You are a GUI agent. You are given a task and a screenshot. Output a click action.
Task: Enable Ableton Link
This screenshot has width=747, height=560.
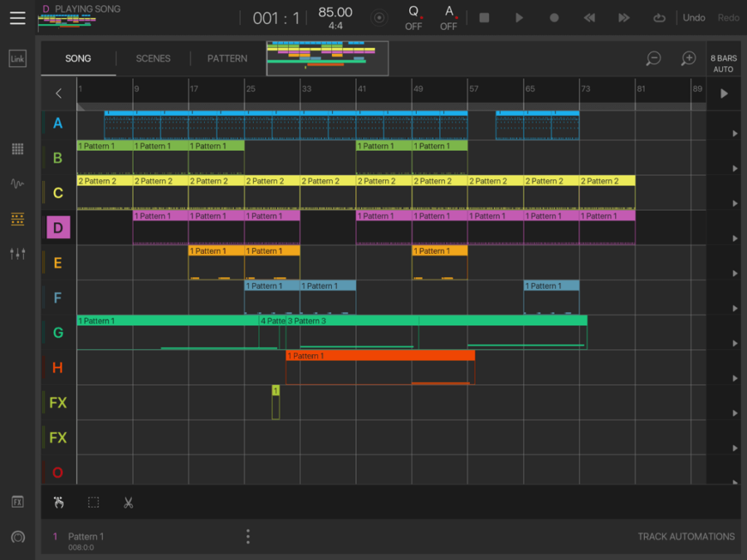(17, 58)
